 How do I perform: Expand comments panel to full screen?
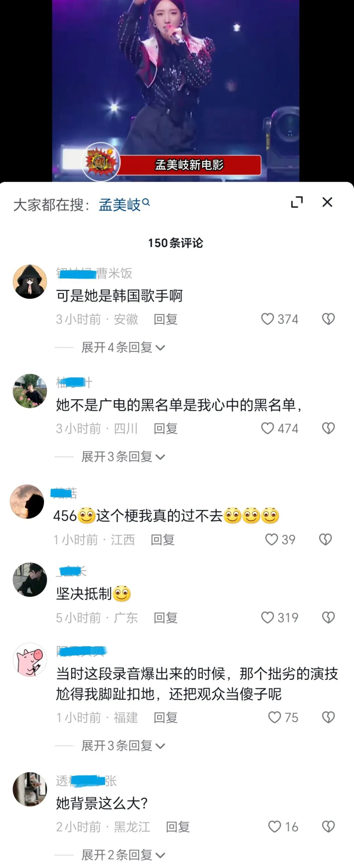[x=297, y=202]
